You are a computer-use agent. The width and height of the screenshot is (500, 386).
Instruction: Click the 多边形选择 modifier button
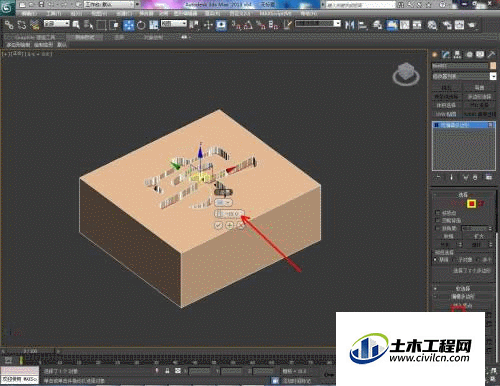pos(479,96)
